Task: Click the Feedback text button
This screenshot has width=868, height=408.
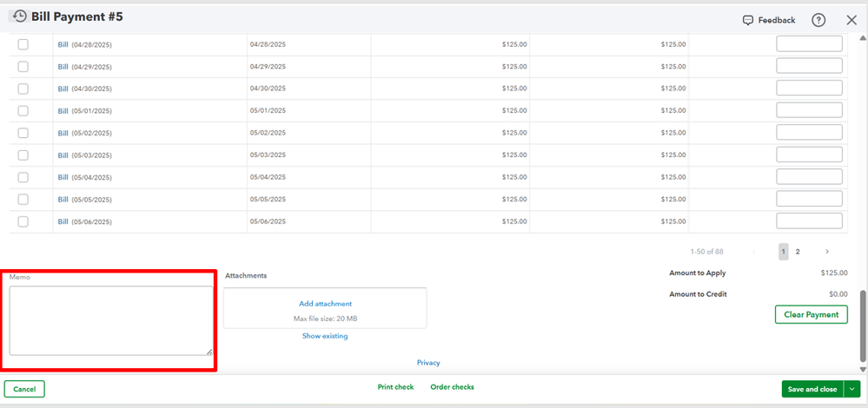Action: [x=777, y=21]
